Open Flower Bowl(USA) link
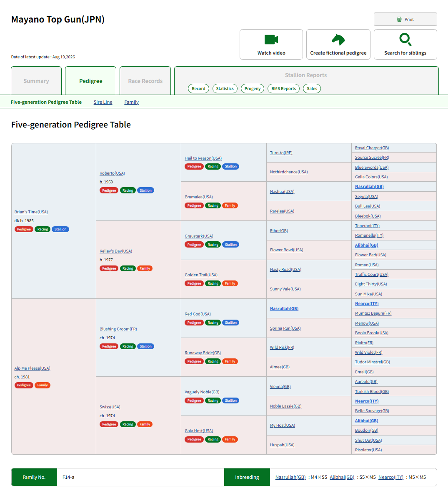This screenshot has height=498, width=448. (x=286, y=250)
